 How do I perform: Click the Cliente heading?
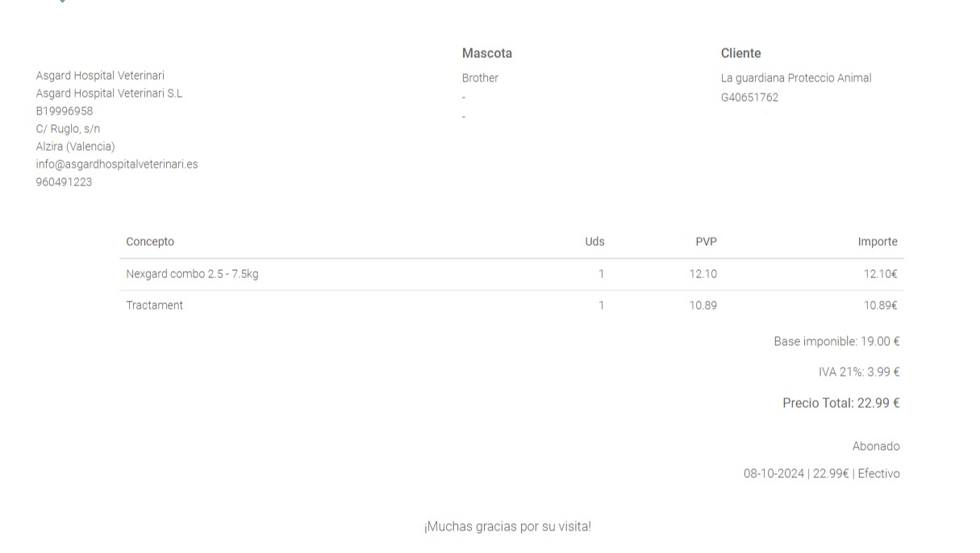tap(741, 53)
